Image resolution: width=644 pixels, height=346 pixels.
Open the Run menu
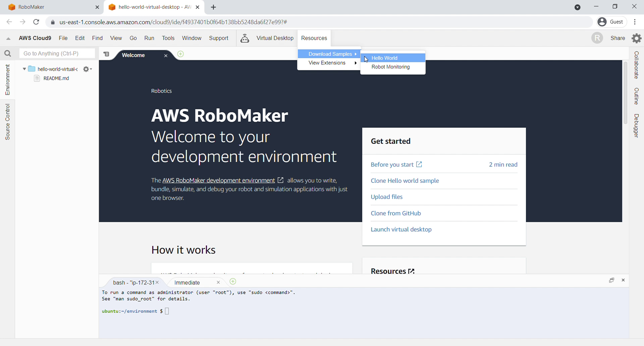point(149,38)
